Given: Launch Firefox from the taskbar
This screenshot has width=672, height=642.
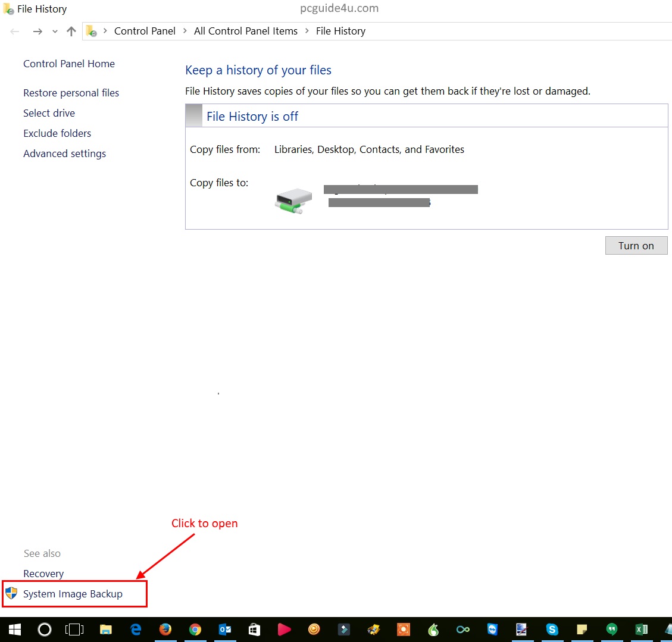Looking at the screenshot, I should [x=165, y=630].
